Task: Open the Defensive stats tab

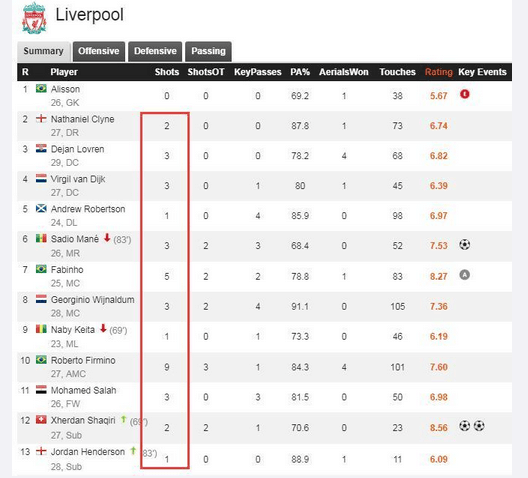Action: tap(155, 51)
